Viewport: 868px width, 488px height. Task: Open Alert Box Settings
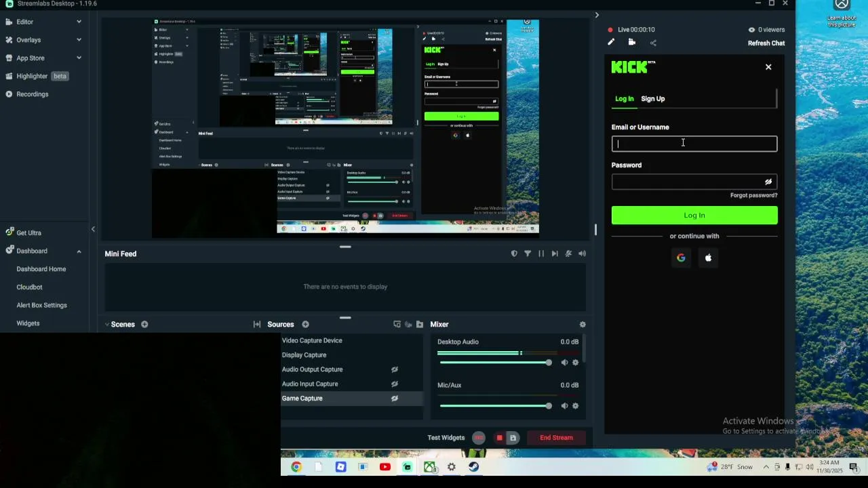(x=41, y=305)
